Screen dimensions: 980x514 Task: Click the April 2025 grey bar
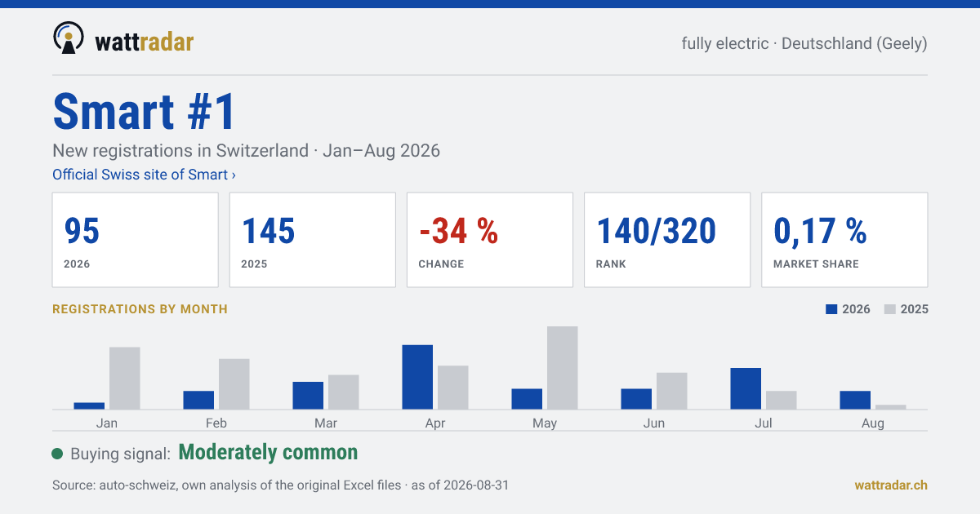453,388
